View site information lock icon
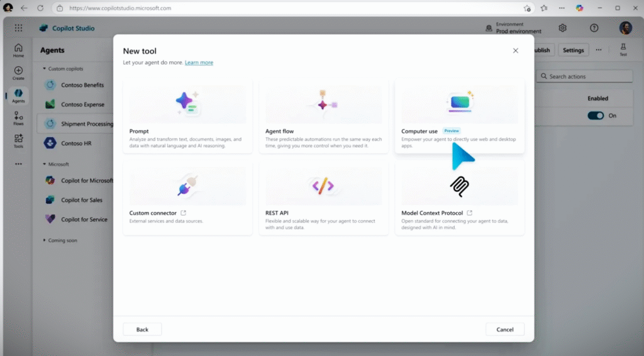 pyautogui.click(x=60, y=8)
